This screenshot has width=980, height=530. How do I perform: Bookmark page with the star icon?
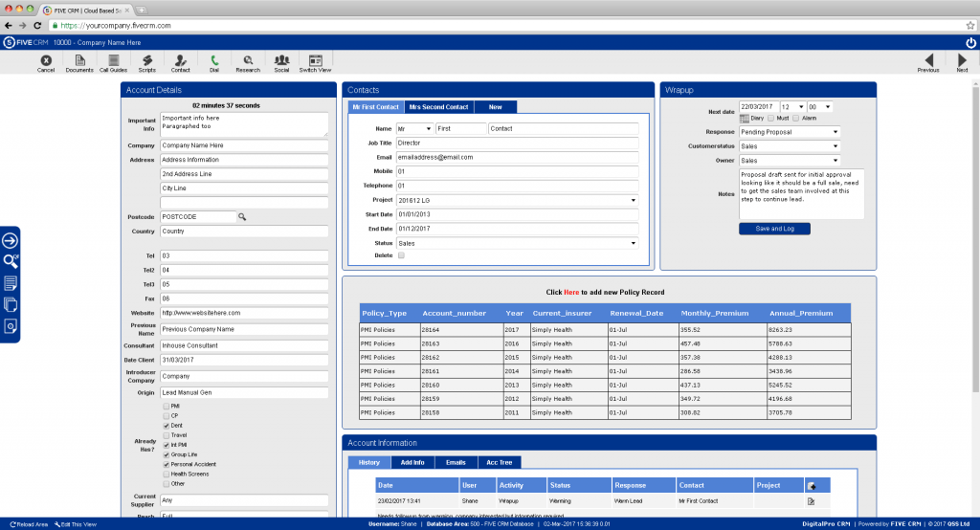point(970,26)
